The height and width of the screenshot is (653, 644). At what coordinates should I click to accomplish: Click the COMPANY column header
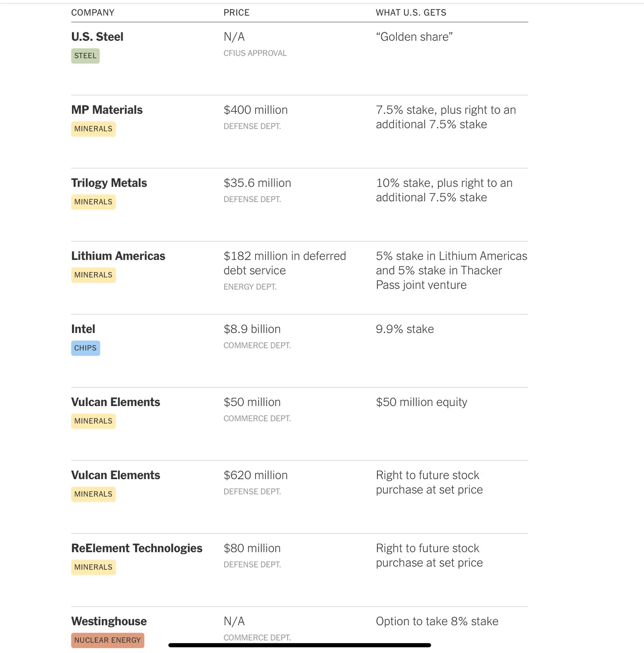coord(93,13)
